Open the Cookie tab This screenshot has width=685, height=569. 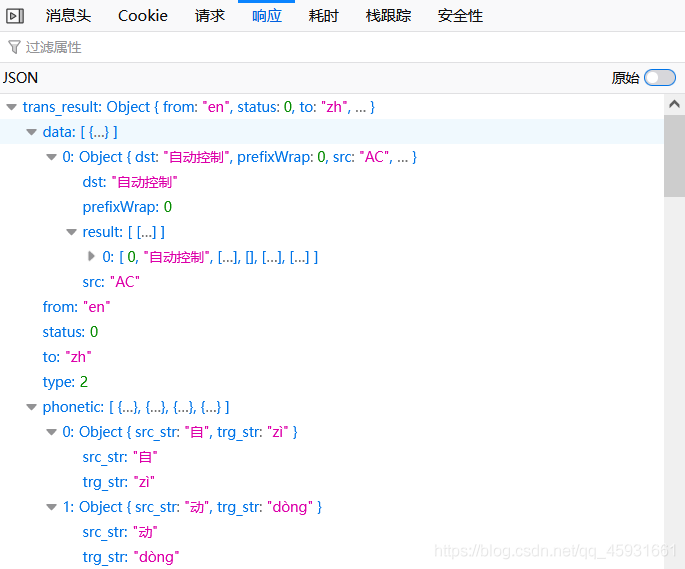pos(143,16)
